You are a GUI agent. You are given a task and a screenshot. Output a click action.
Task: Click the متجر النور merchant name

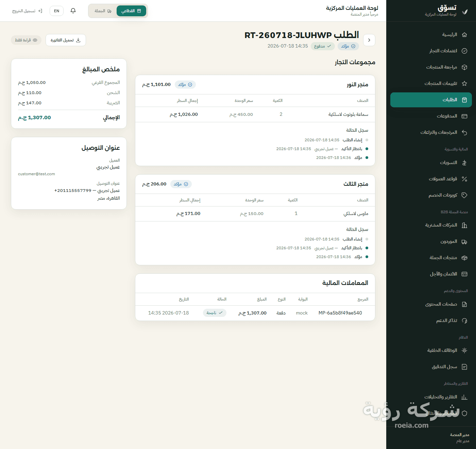(357, 85)
